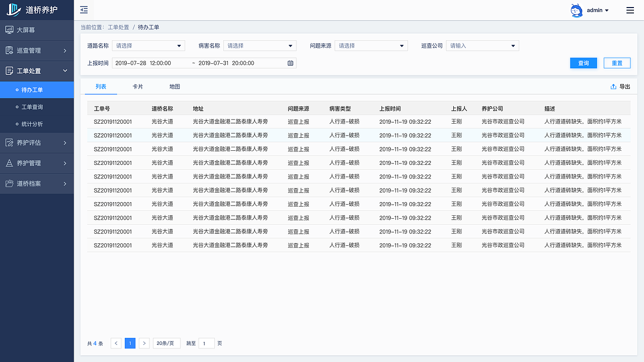Collapse the sidebar with the fold icon

point(84,10)
